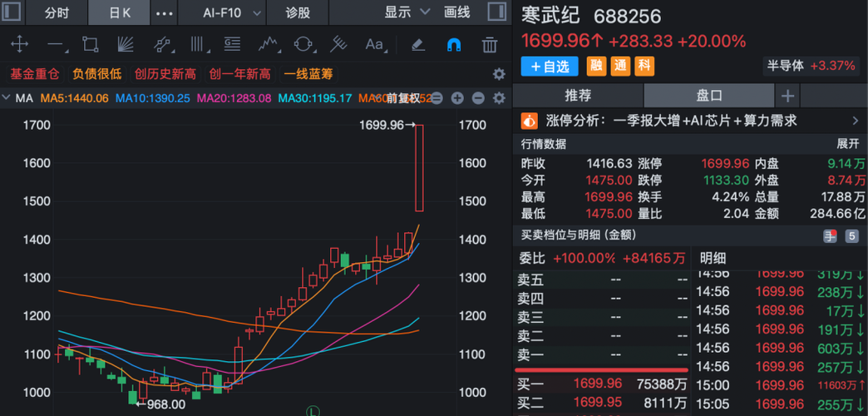Click the 涨停分析 orange analysis icon
868x416 pixels.
530,120
